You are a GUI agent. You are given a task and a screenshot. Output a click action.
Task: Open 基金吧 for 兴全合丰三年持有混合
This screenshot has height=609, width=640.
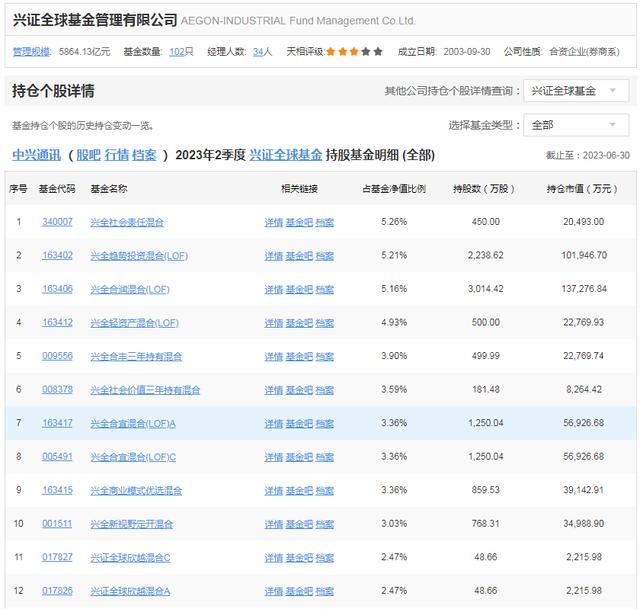pos(299,356)
